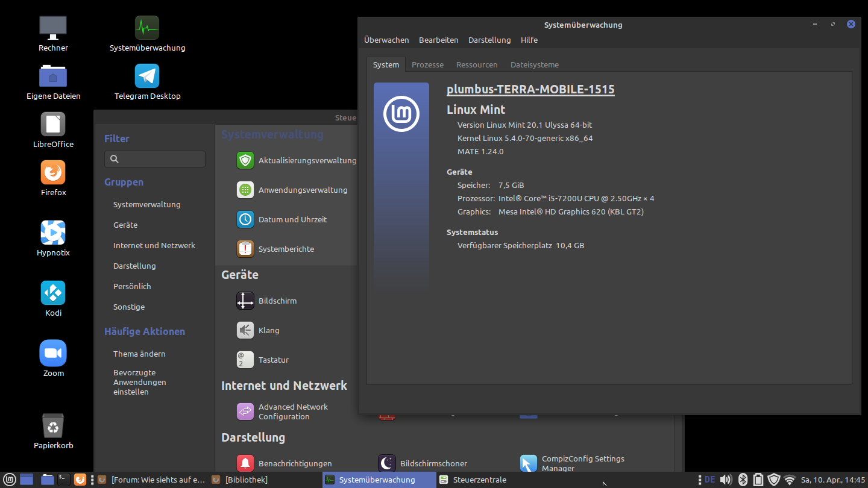The width and height of the screenshot is (868, 488).
Task: Open calendar from panel clock
Action: tap(832, 480)
